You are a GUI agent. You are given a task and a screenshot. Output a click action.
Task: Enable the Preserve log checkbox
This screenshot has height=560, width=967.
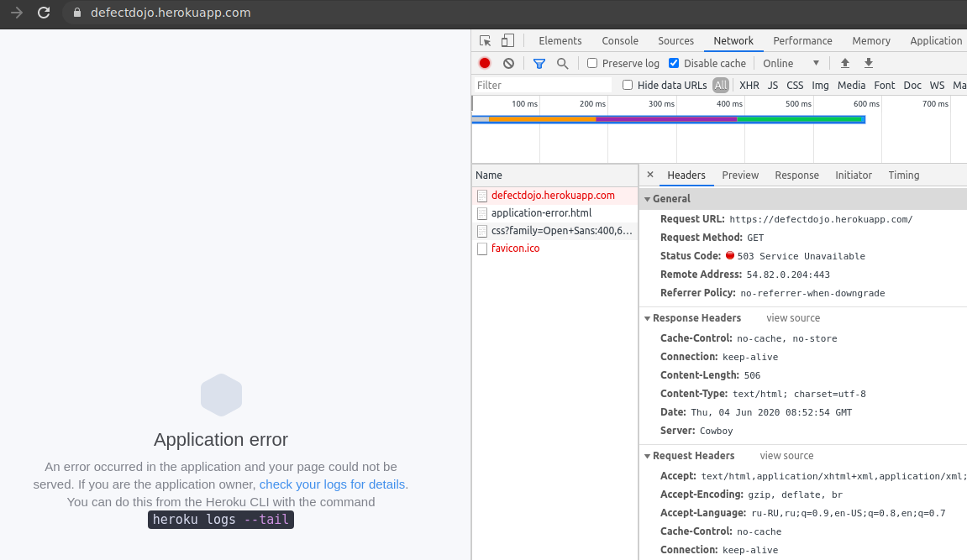[x=592, y=63]
